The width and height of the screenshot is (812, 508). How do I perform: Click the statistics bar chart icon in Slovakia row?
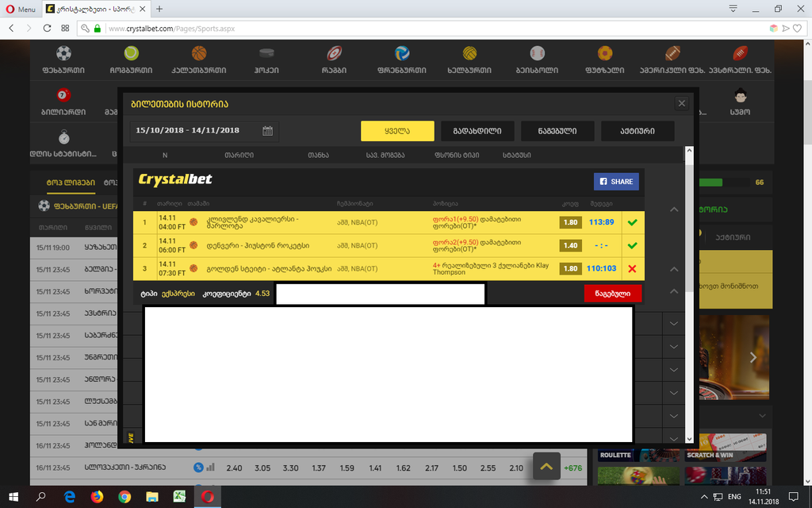(210, 467)
